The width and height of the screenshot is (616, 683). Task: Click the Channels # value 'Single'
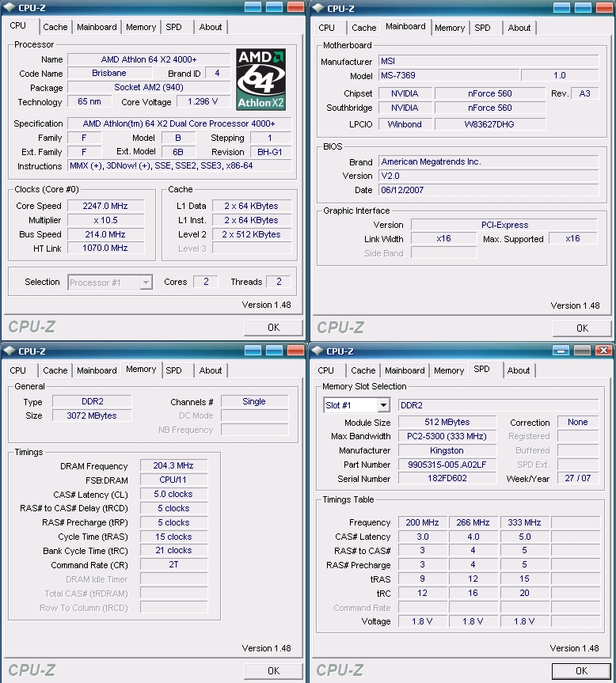tap(254, 401)
